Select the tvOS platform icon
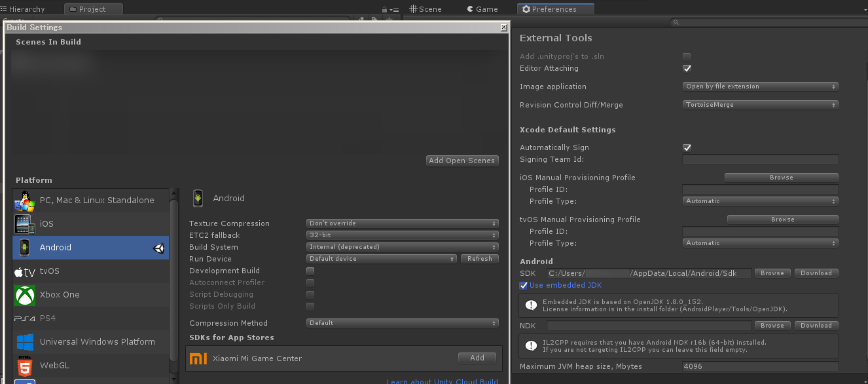Viewport: 868px width, 384px height. coord(24,271)
